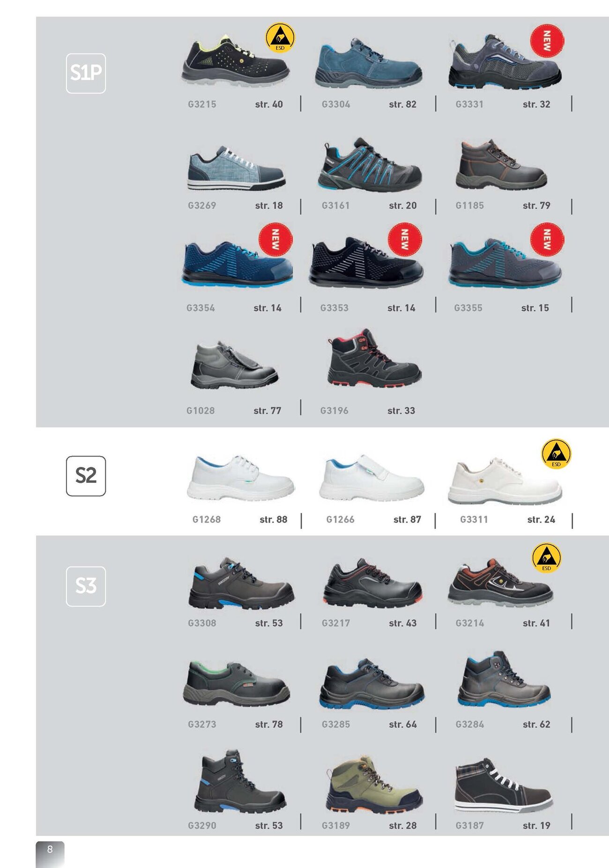Click the ESD badge above white shoe G3311
Screen dimensions: 609x868
(556, 454)
